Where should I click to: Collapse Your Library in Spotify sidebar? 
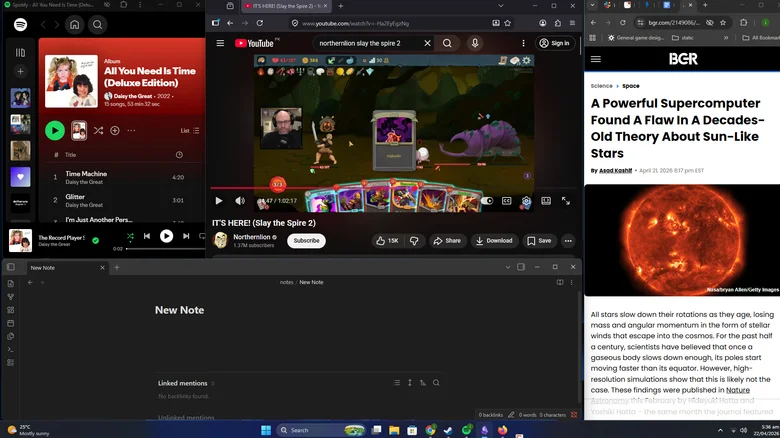20,52
